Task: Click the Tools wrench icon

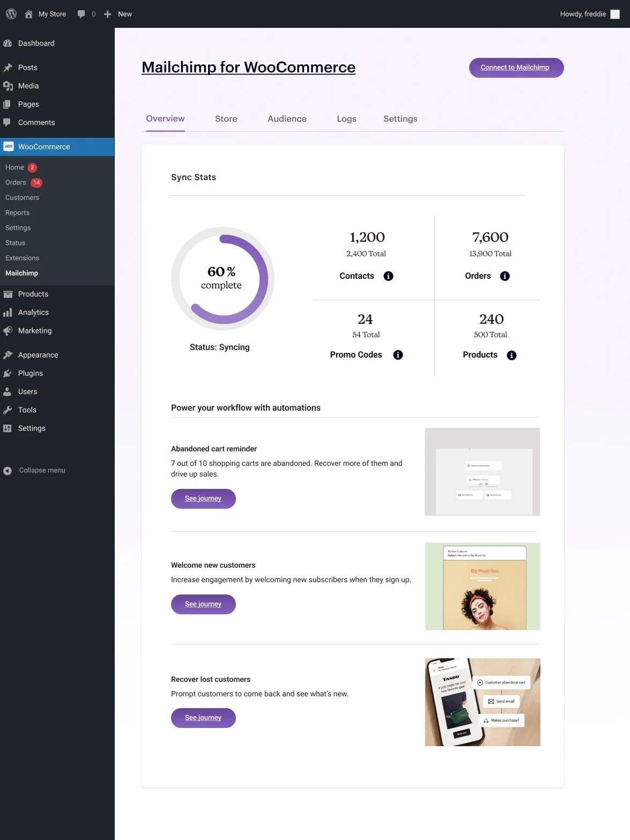Action: click(x=8, y=410)
